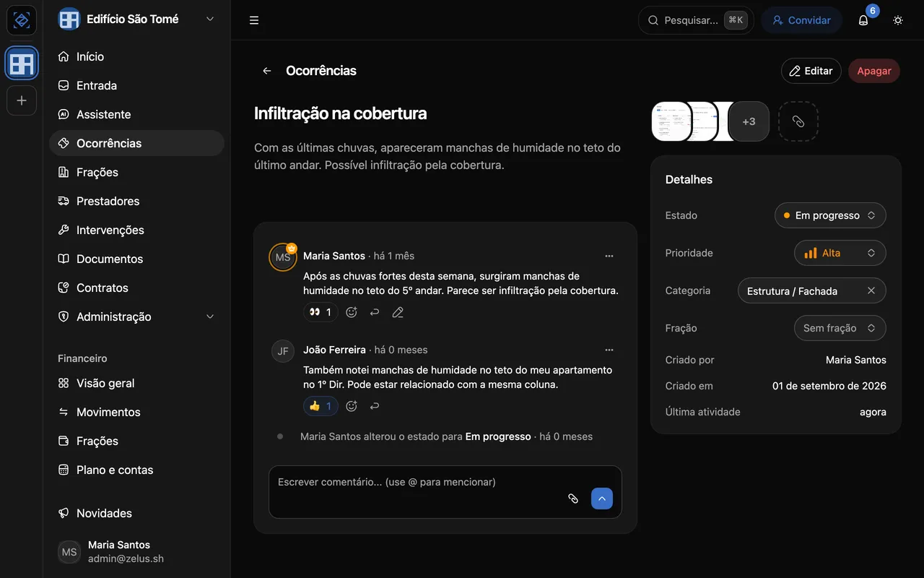Open the Edifício São Tomé building switcher

[137, 19]
